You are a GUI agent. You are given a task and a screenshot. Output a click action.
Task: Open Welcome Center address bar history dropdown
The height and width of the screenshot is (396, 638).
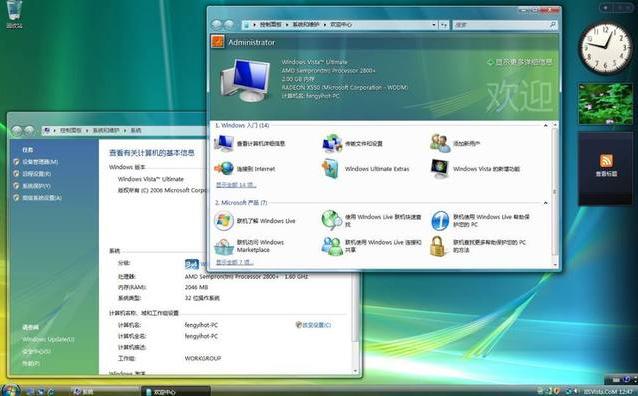[434, 25]
